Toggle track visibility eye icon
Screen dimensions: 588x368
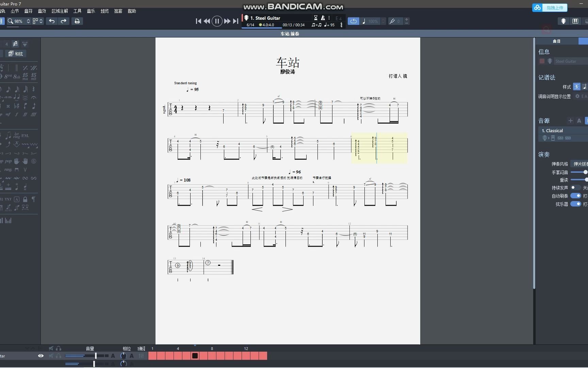pyautogui.click(x=41, y=356)
